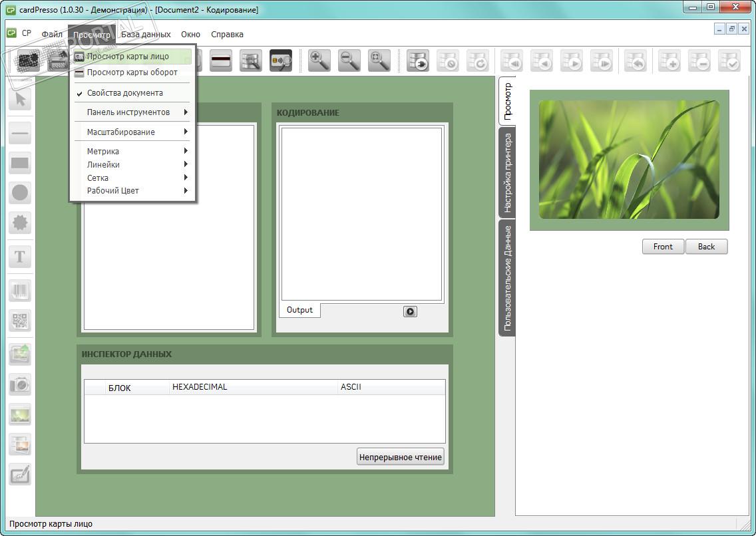Expand the Метрика submenu

(x=132, y=151)
